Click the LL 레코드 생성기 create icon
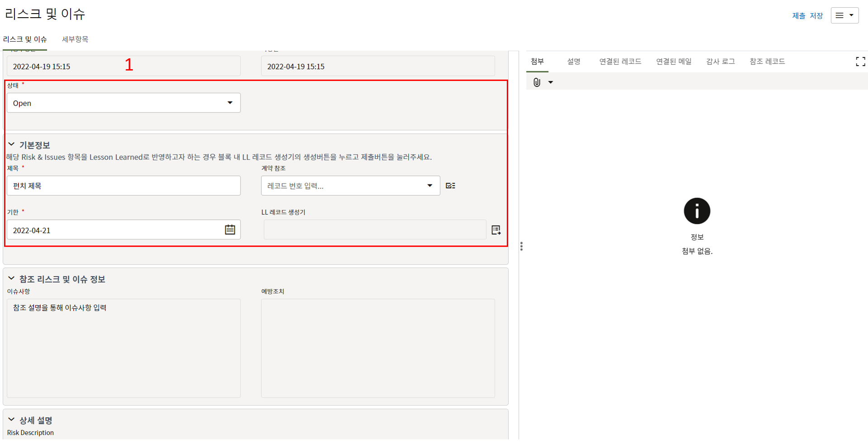This screenshot has width=868, height=443. point(496,230)
